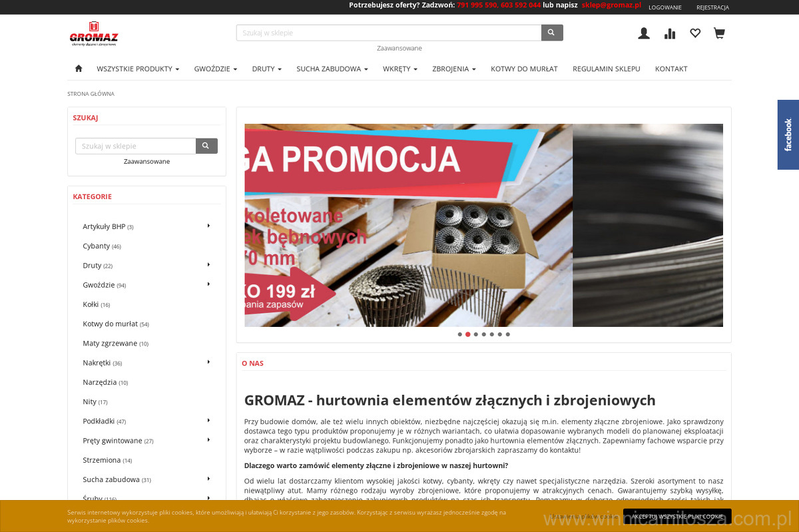Open the shopping cart icon

719,33
